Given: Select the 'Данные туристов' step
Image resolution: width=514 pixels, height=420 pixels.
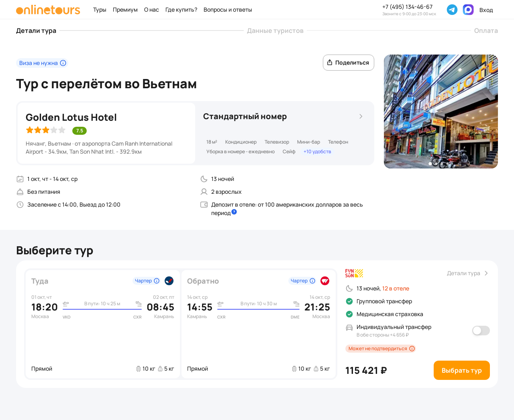Looking at the screenshot, I should coord(275,30).
